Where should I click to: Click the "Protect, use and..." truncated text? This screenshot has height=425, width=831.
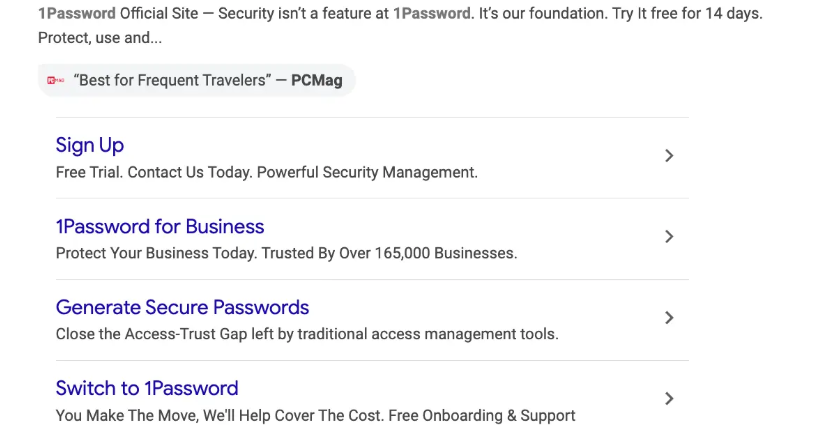click(100, 38)
